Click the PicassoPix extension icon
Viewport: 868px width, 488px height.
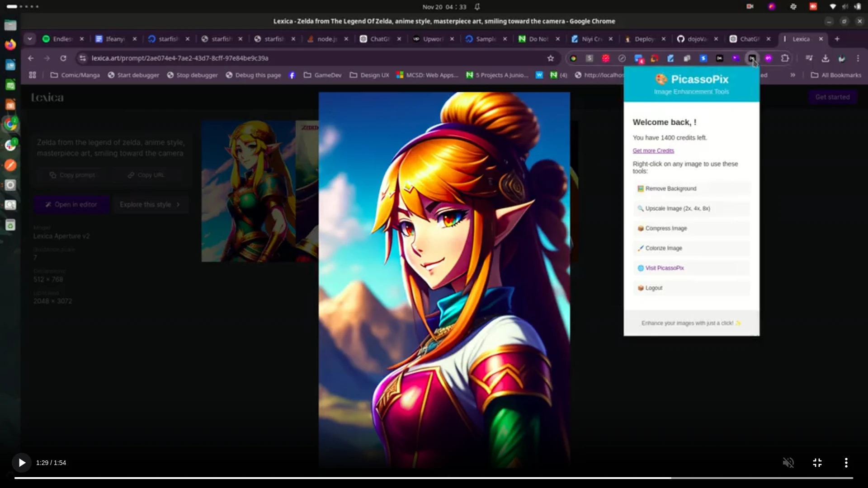[752, 58]
